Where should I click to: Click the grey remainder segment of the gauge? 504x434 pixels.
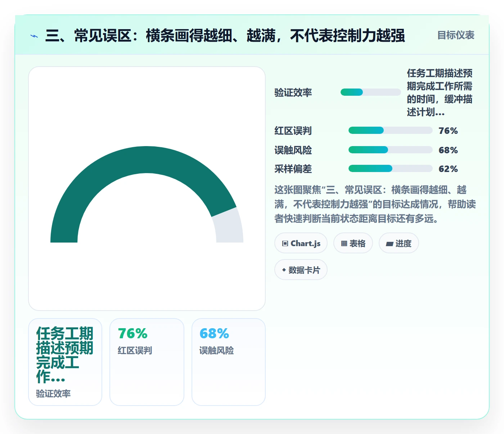(x=228, y=227)
